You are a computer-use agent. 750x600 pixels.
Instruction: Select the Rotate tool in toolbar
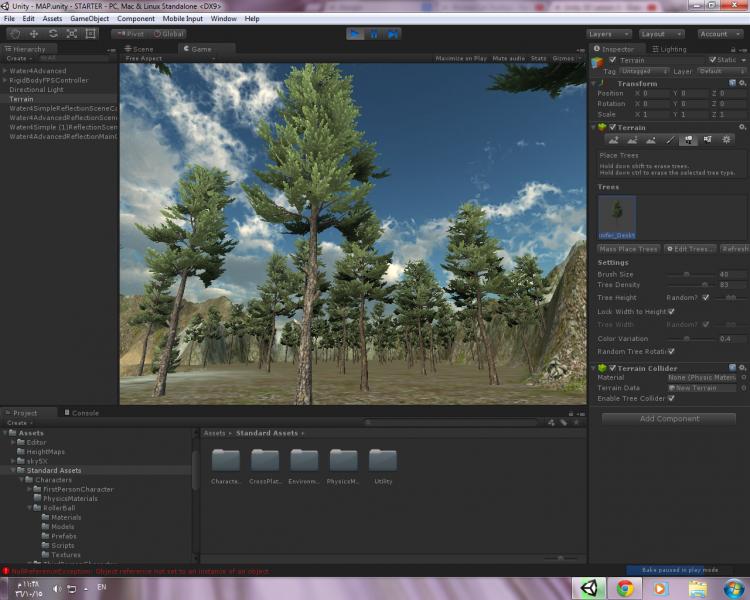(53, 34)
